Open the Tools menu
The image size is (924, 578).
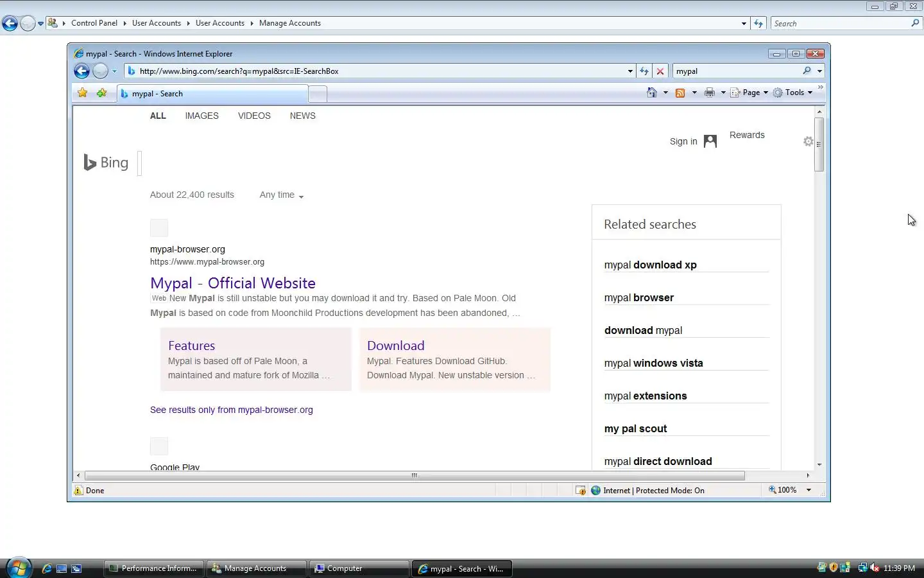793,92
